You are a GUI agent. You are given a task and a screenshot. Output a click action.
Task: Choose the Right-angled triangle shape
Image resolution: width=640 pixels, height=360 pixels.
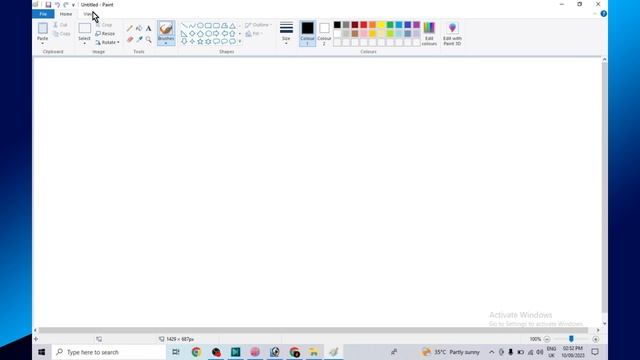point(184,33)
